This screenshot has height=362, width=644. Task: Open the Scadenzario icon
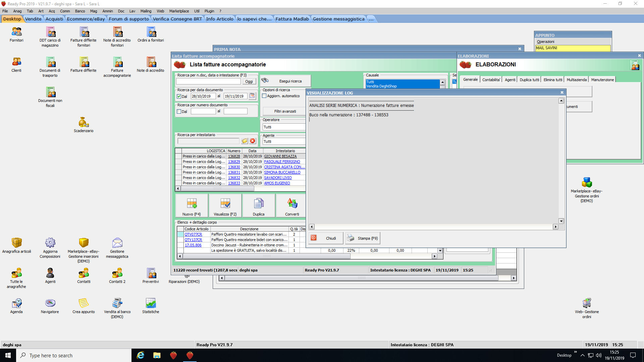(x=84, y=125)
